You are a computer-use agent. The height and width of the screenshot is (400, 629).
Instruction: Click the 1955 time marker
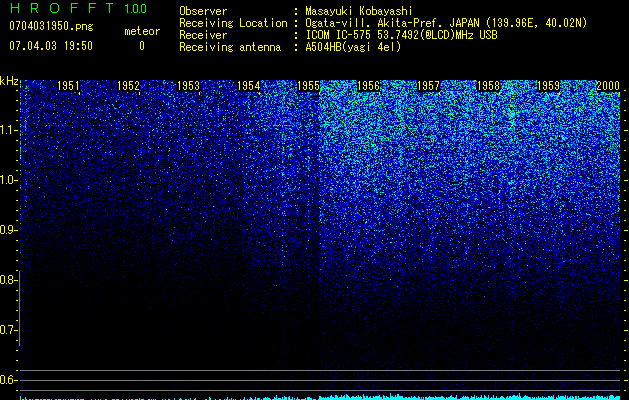pyautogui.click(x=308, y=86)
